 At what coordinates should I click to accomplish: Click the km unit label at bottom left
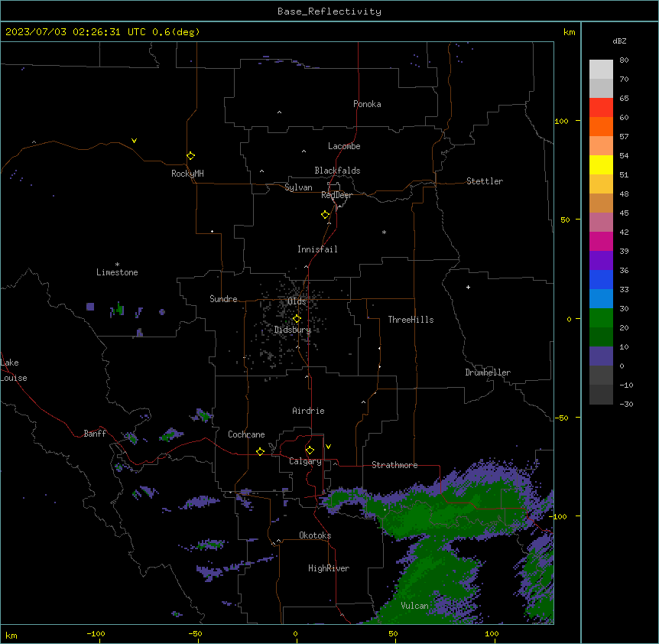[11, 635]
